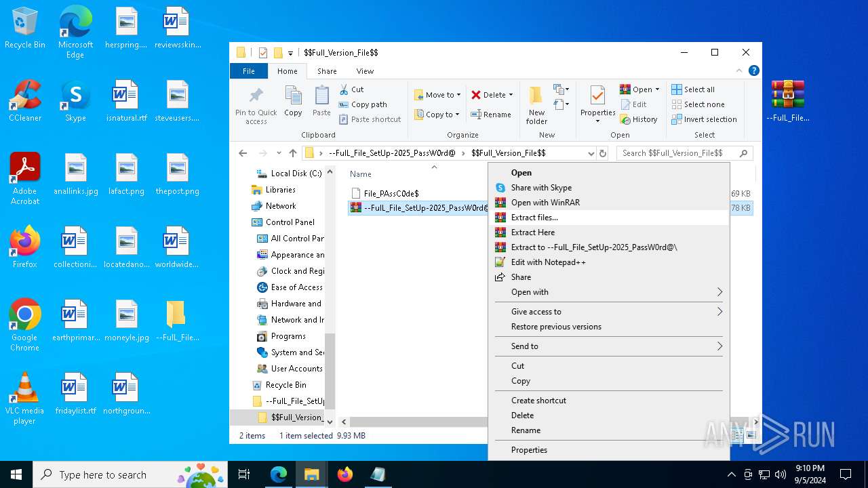
Task: Switch to the View ribbon tab
Action: (x=365, y=71)
